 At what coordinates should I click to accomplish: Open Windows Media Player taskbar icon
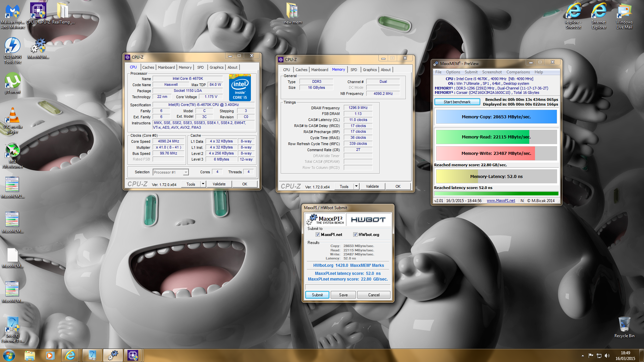(50, 355)
